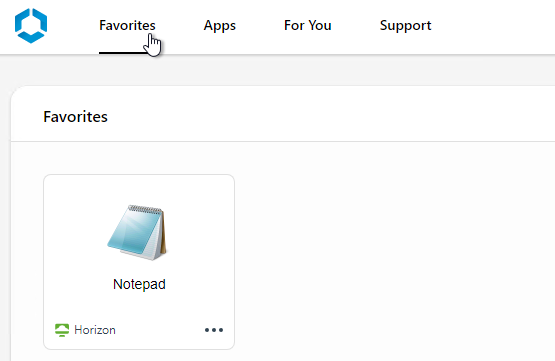555x361 pixels.
Task: Switch to the Favorites tab
Action: pos(127,25)
